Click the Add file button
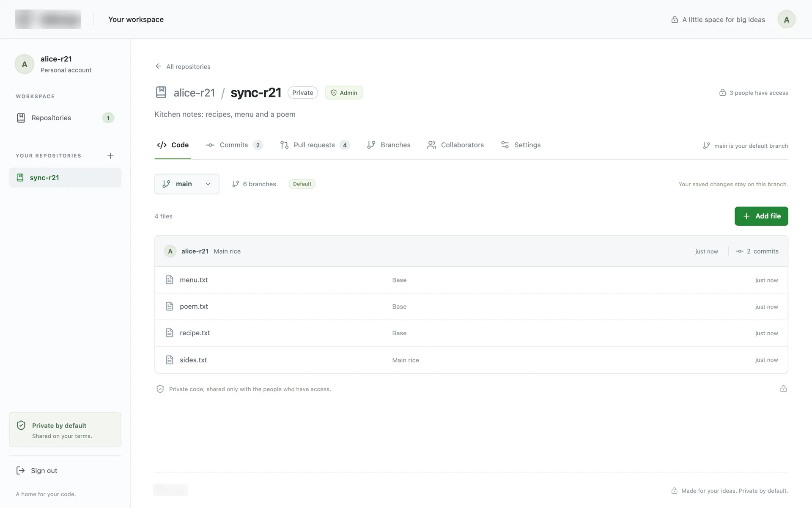The height and width of the screenshot is (508, 812). pos(761,216)
